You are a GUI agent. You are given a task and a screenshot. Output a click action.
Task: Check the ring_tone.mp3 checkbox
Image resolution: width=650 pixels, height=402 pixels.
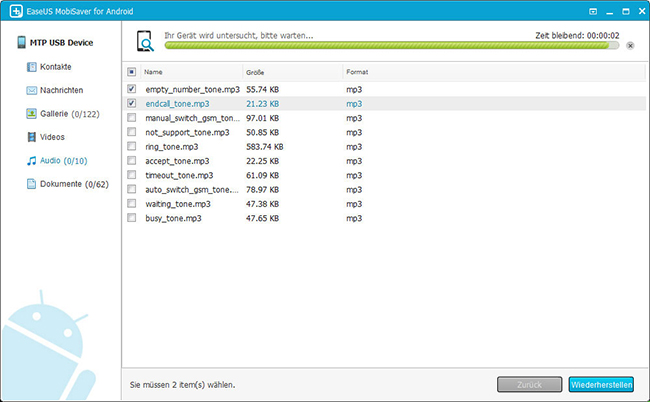(x=132, y=146)
